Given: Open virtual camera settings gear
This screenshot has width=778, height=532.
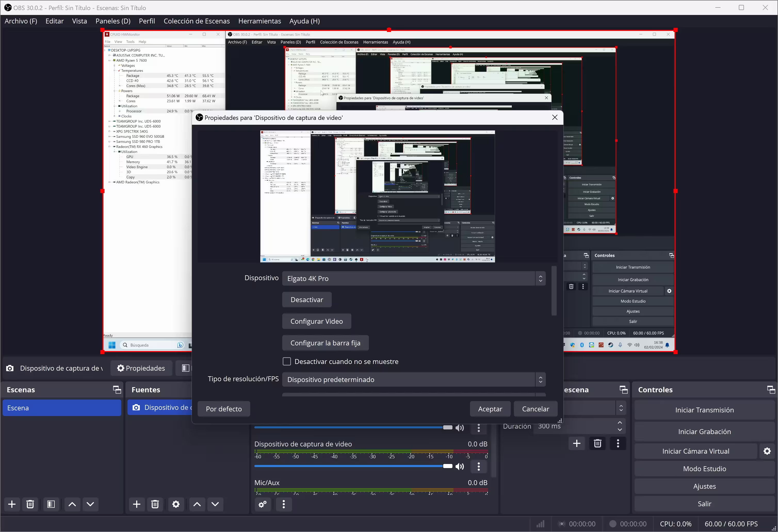Looking at the screenshot, I should 767,451.
